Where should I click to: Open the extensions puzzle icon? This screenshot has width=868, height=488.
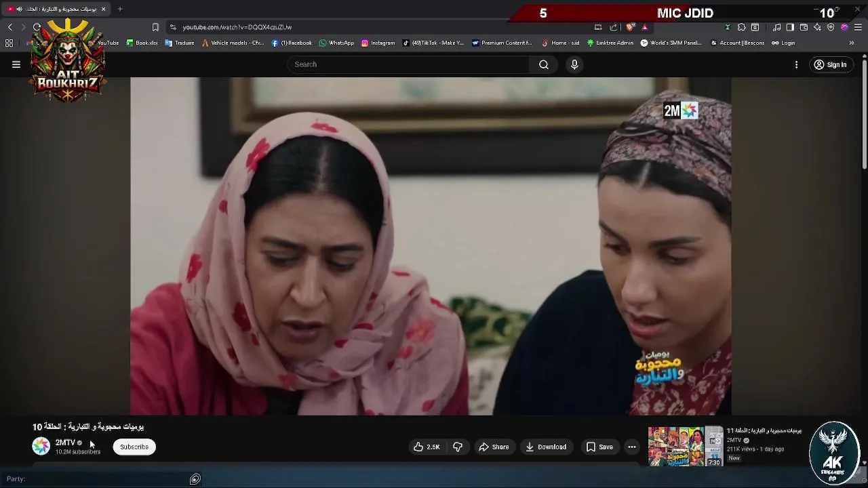point(741,27)
